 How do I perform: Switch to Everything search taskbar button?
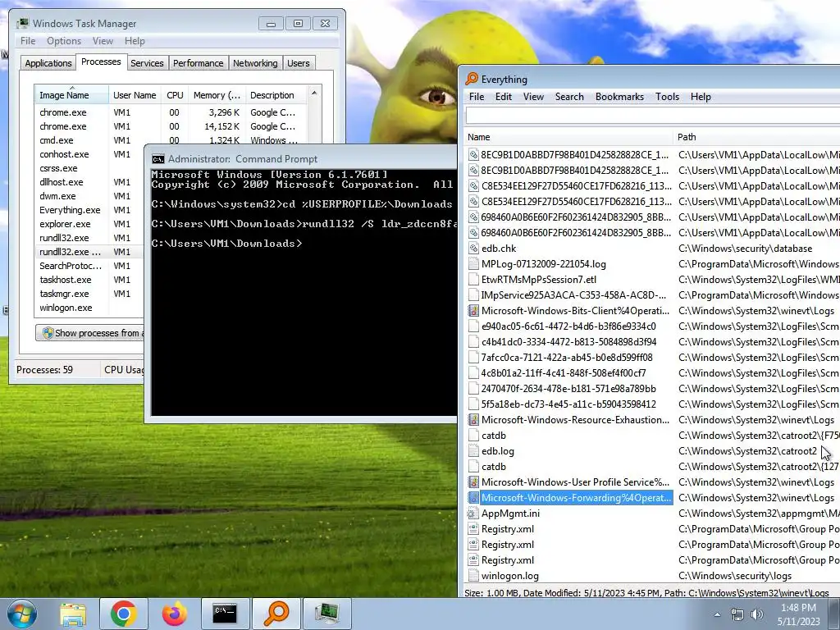point(276,614)
